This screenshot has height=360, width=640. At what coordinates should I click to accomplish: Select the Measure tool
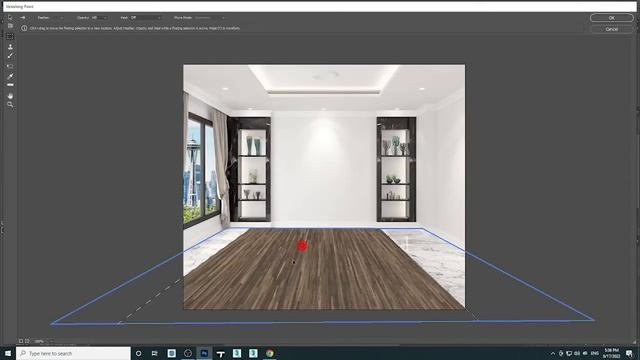coord(10,85)
